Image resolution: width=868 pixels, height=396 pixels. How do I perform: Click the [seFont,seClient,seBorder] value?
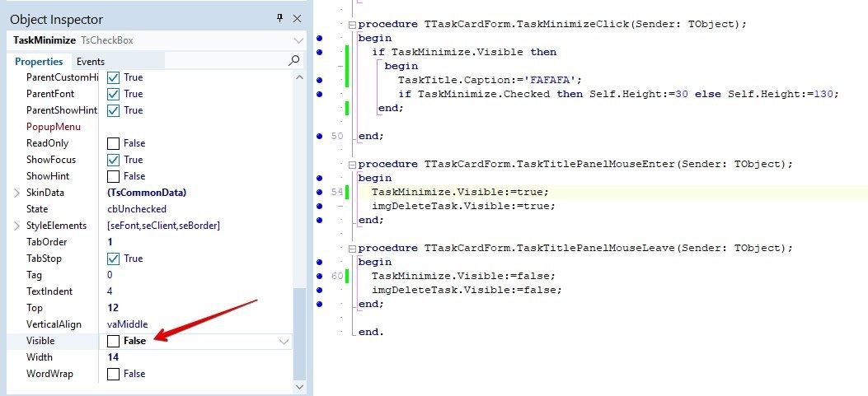pyautogui.click(x=163, y=226)
